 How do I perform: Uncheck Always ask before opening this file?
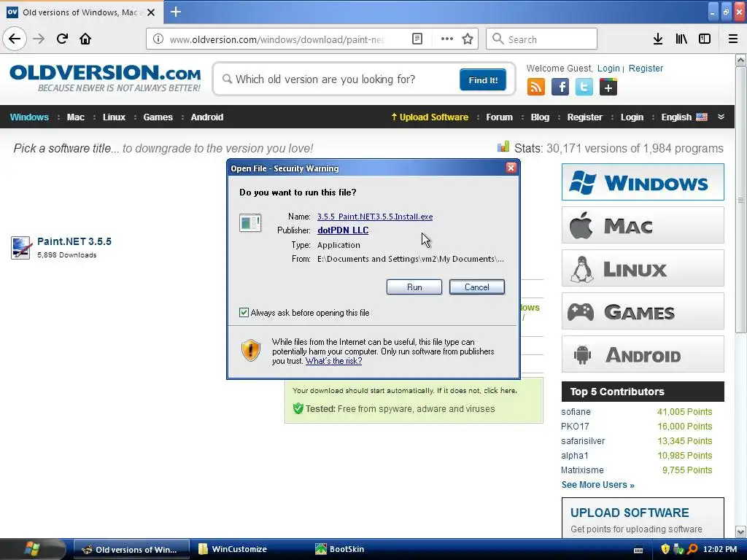coord(244,312)
